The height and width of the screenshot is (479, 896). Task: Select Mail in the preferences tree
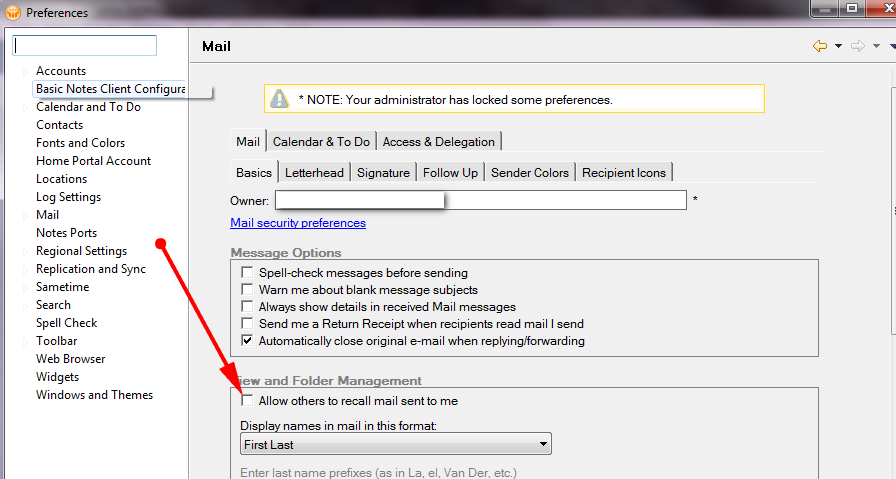[x=47, y=215]
